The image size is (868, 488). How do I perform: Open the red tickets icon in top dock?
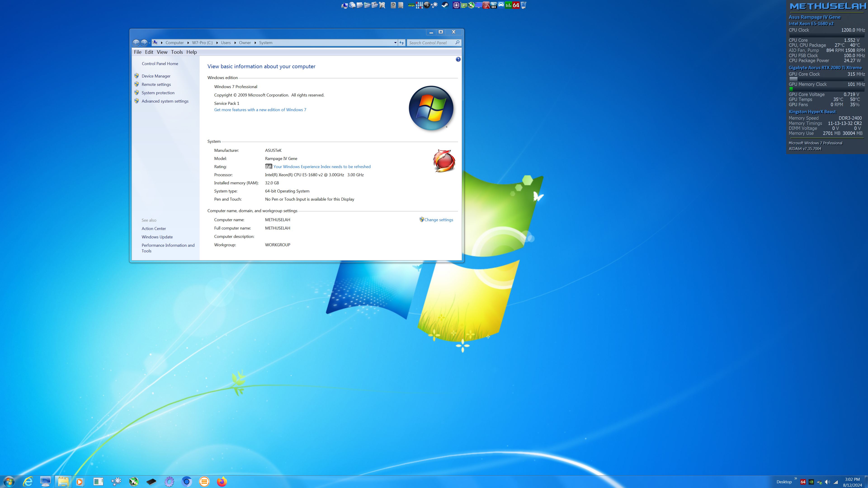tap(486, 5)
